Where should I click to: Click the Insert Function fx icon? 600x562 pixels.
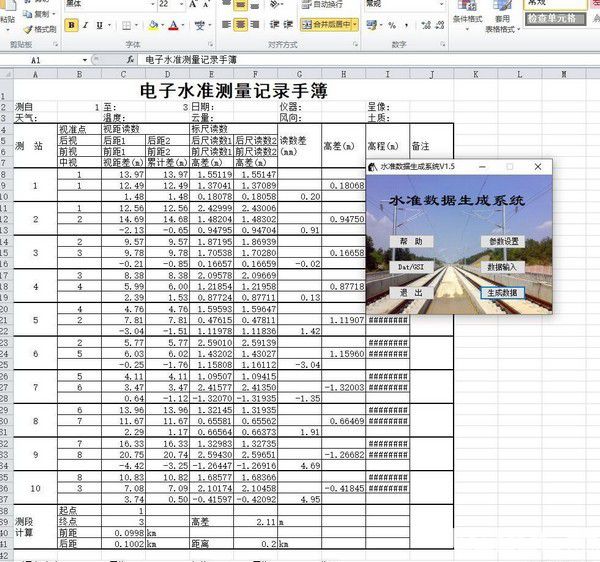tap(130, 60)
